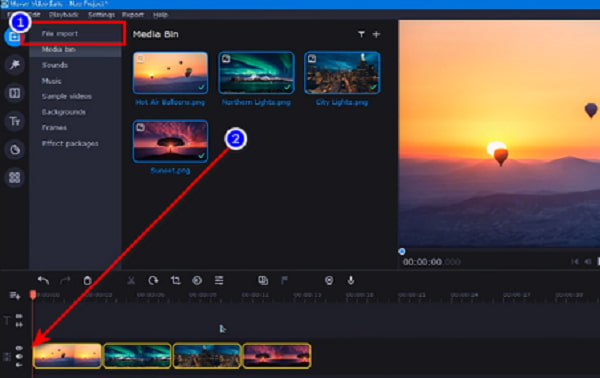Click the City Lights.png file name

click(x=342, y=103)
